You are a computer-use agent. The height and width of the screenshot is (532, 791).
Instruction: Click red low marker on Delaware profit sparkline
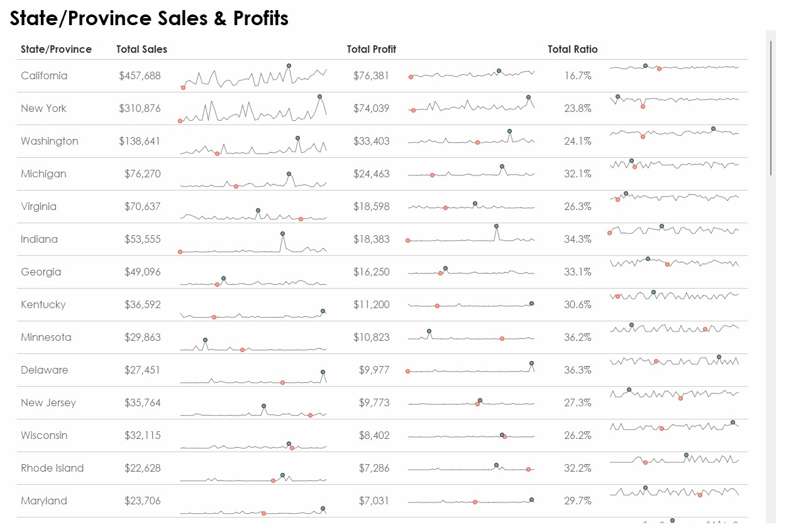(407, 371)
